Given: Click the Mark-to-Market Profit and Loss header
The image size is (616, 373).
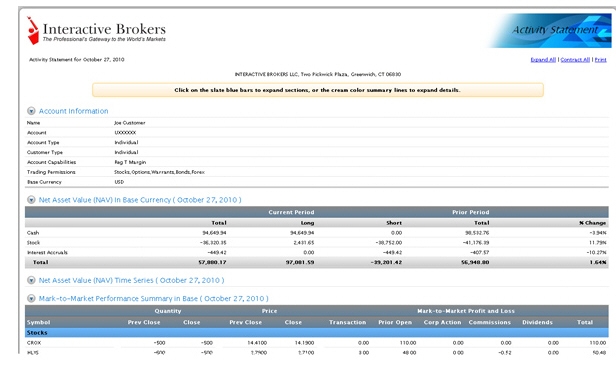Looking at the screenshot, I should tap(466, 311).
